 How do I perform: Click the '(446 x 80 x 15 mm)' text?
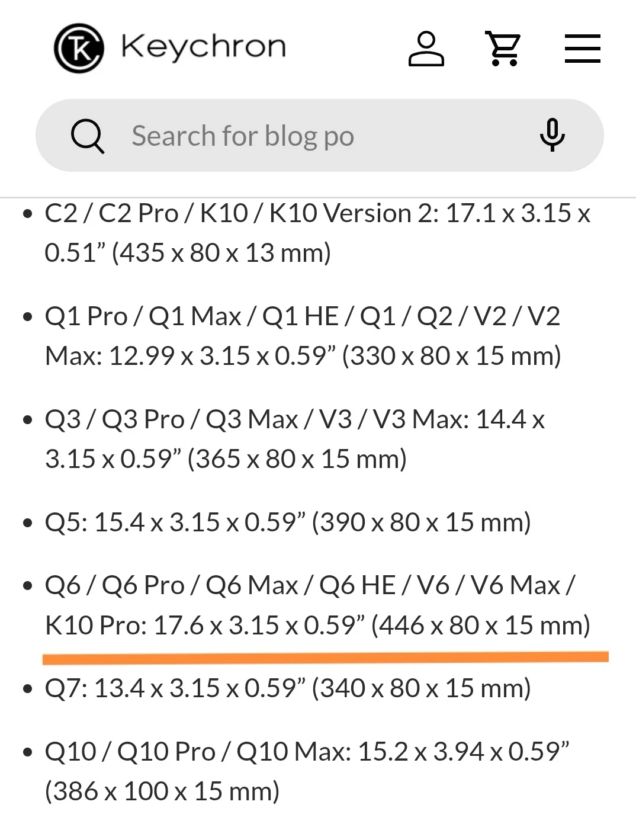(481, 626)
